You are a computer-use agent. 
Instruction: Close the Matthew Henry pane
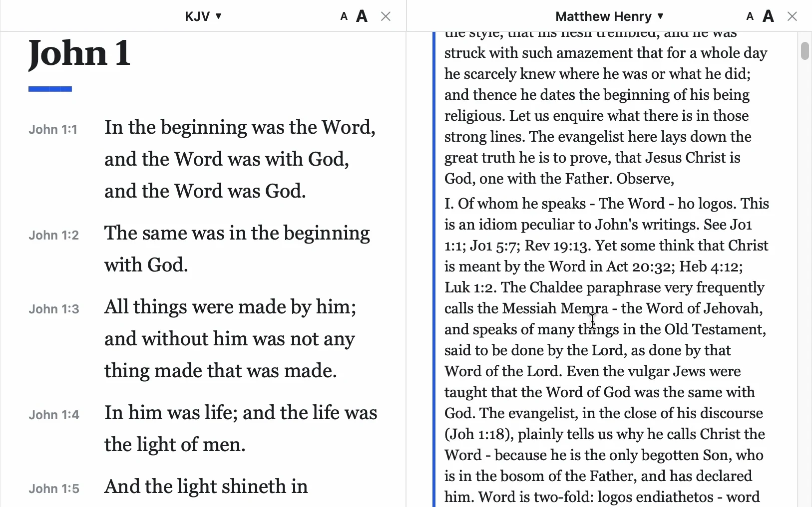click(792, 16)
